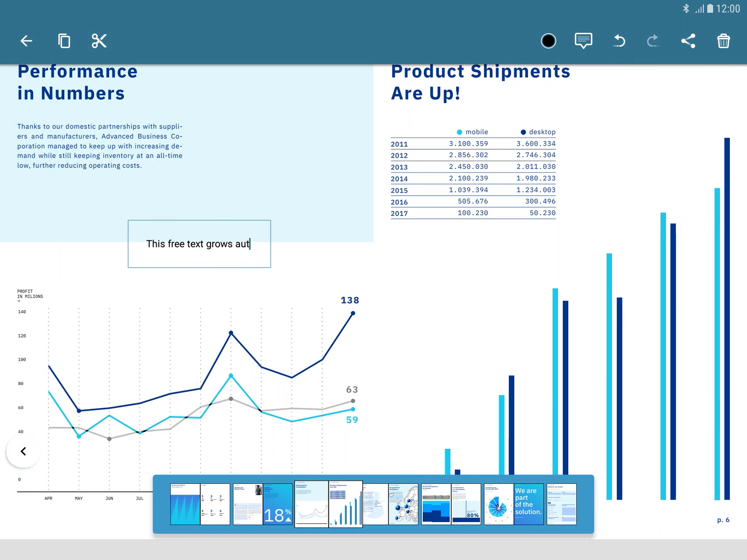Redo the last undone action
Screen dimensions: 747x560
coord(653,41)
